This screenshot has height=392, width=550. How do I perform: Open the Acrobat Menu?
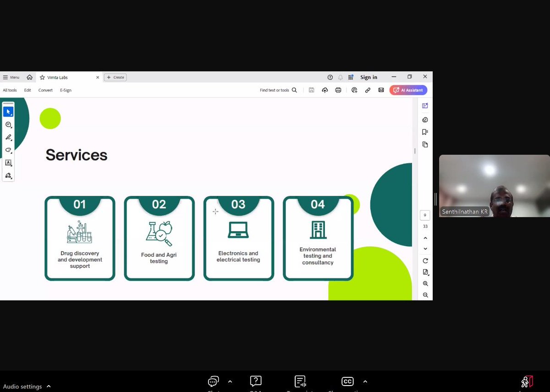point(11,77)
